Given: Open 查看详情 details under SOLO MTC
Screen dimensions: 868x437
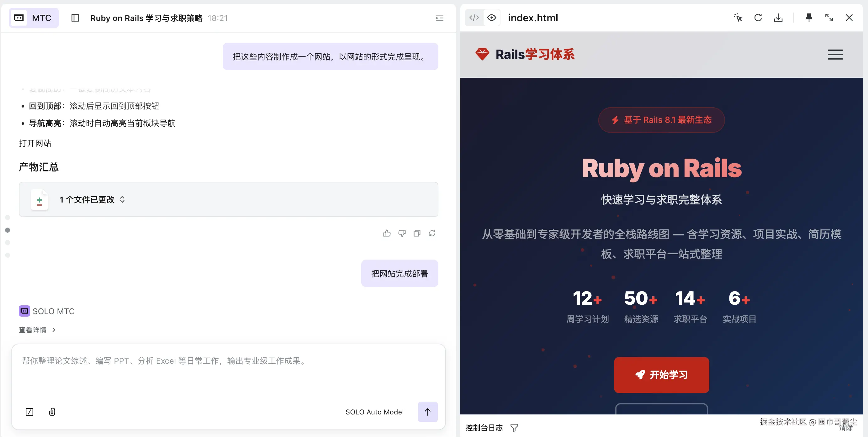Looking at the screenshot, I should click(37, 329).
